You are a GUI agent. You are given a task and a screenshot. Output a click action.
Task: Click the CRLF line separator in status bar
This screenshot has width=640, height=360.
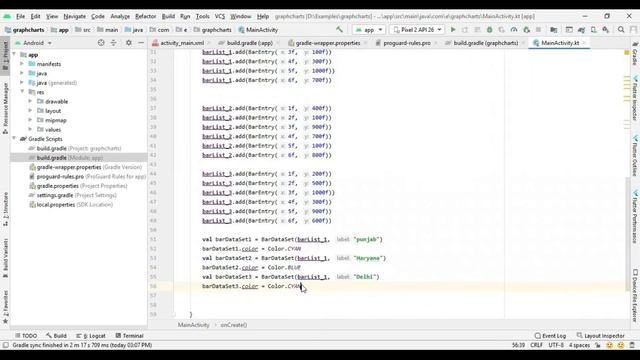(x=536, y=345)
